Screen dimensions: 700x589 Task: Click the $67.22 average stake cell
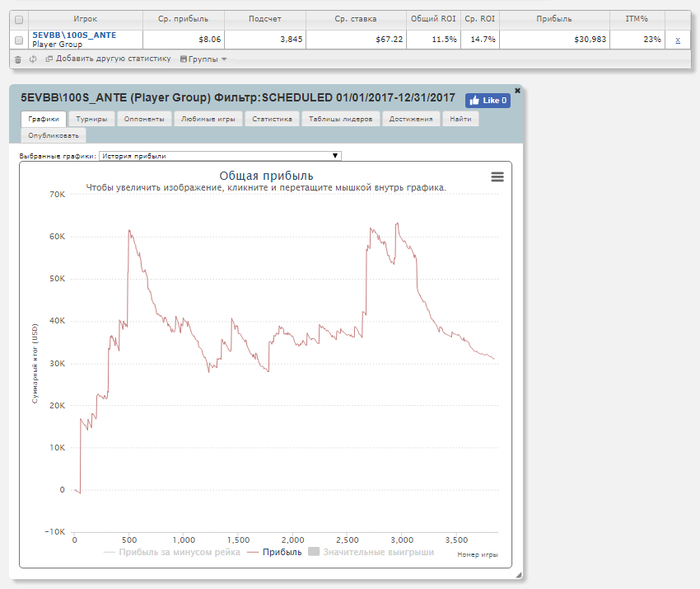(356, 39)
